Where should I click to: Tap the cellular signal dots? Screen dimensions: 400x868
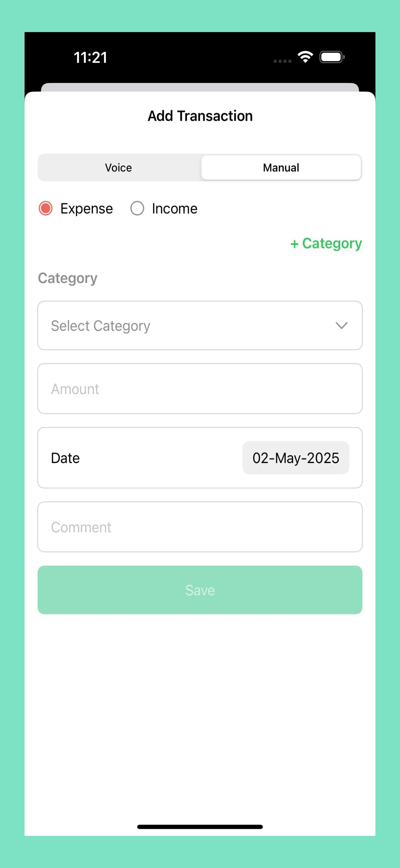coord(282,61)
